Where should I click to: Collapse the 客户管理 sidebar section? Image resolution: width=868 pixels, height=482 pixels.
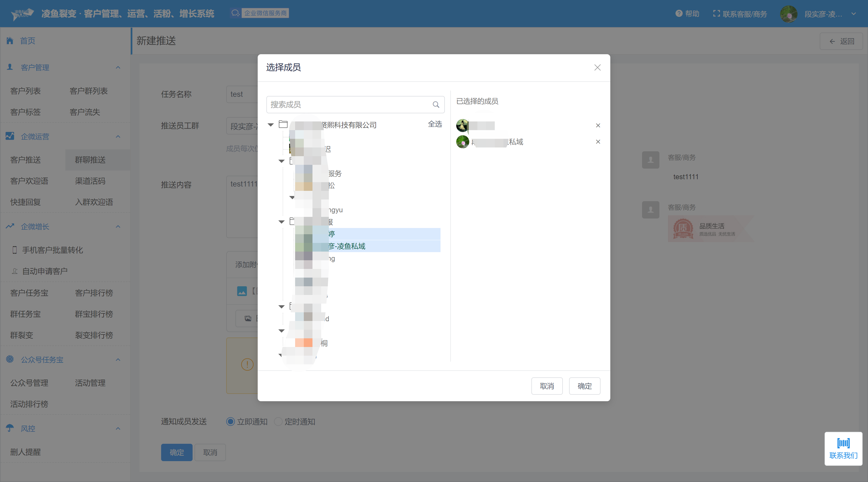tap(118, 67)
